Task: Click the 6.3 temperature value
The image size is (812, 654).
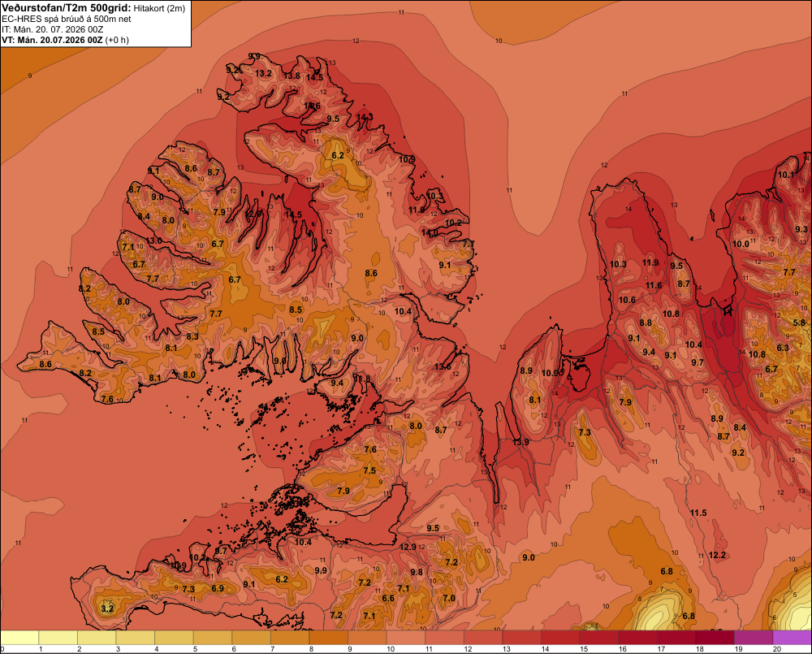Action: (783, 348)
